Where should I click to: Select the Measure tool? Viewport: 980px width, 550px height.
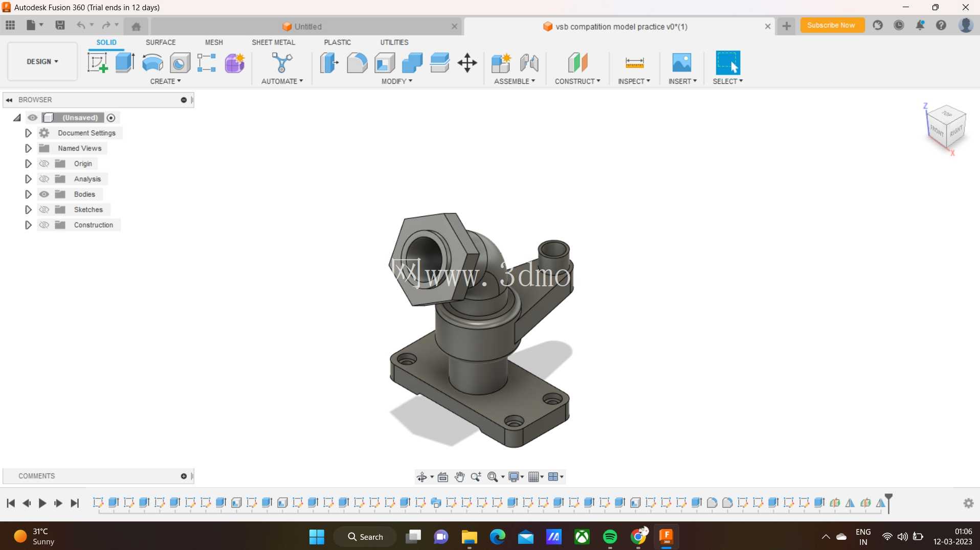pos(634,63)
